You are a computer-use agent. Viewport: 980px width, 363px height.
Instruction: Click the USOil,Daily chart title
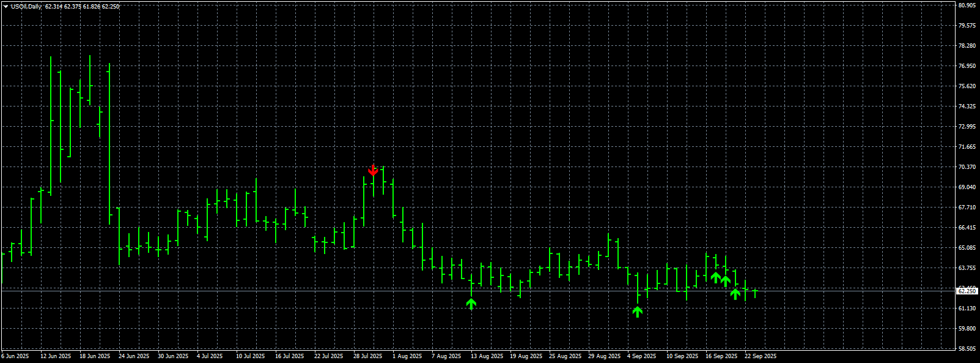tap(26, 6)
